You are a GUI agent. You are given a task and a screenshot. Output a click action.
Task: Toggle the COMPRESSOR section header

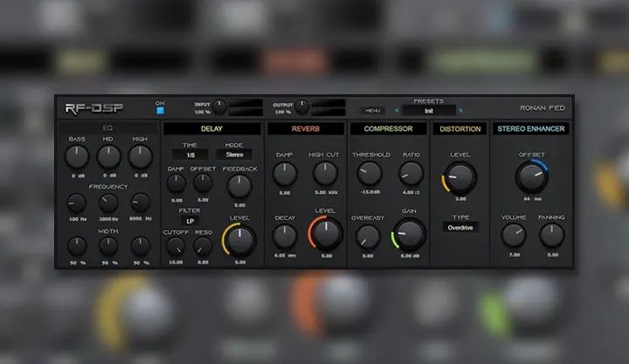tap(388, 128)
